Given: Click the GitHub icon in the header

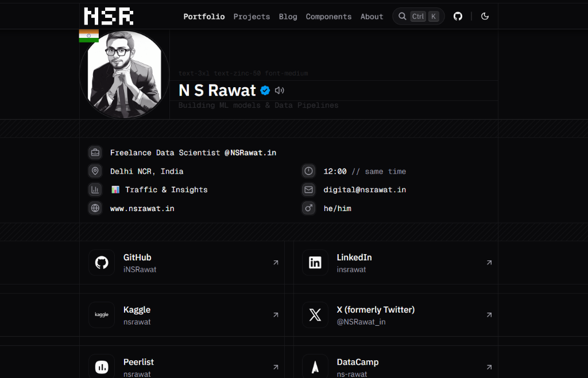Looking at the screenshot, I should [x=458, y=16].
